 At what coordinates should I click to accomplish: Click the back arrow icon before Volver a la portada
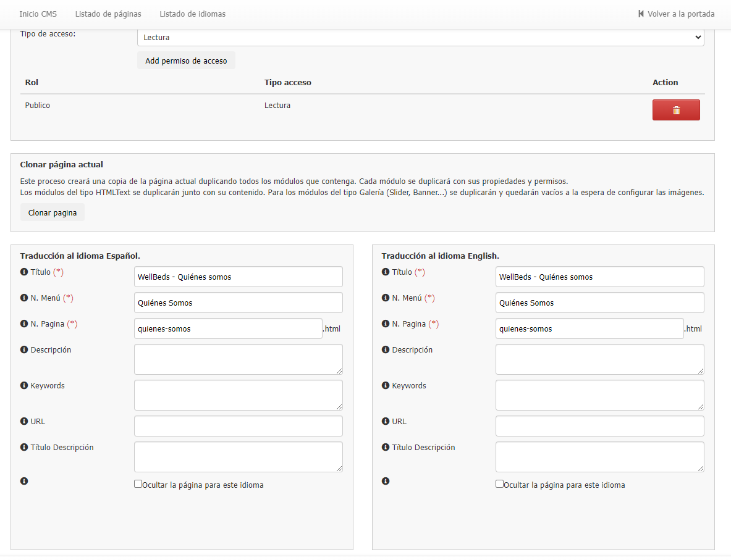(641, 14)
